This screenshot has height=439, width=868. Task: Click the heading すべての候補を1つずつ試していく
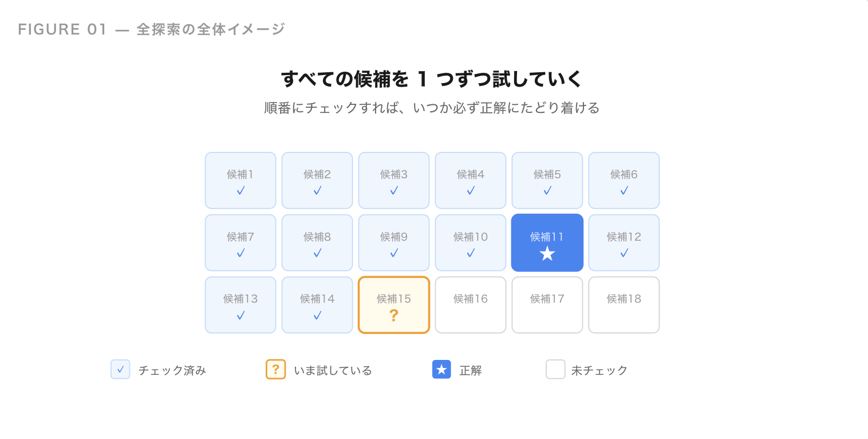[x=432, y=79]
